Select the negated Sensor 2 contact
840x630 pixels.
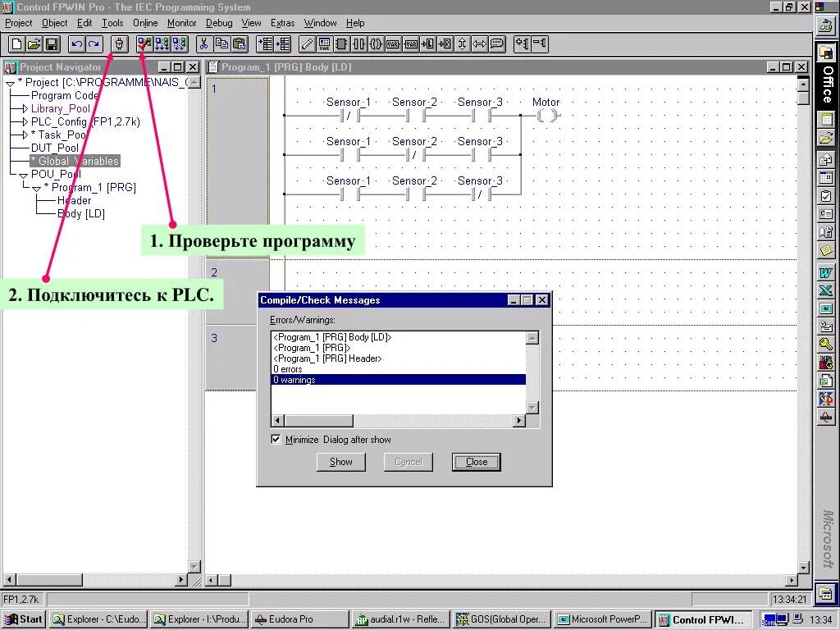[x=415, y=155]
